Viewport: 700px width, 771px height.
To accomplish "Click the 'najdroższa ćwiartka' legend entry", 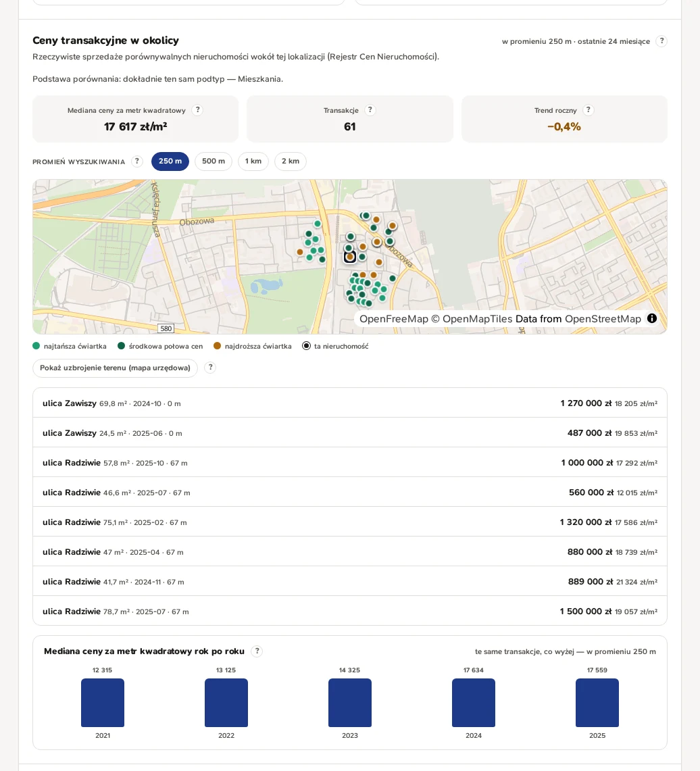I will tap(253, 346).
